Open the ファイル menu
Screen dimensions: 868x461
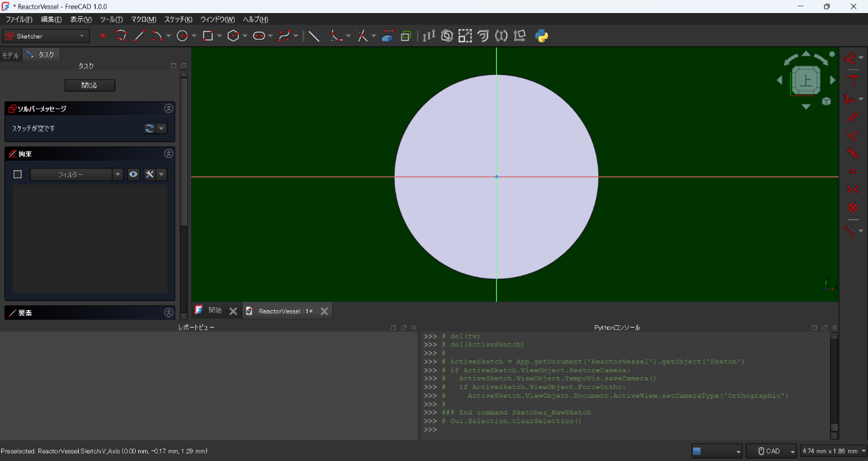19,19
